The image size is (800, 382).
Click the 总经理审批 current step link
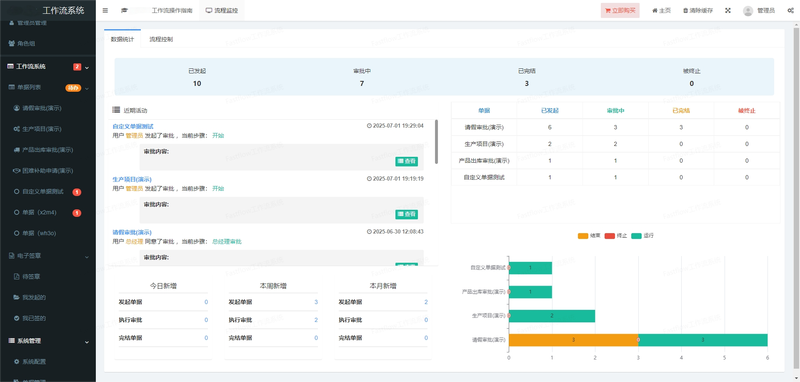(227, 241)
